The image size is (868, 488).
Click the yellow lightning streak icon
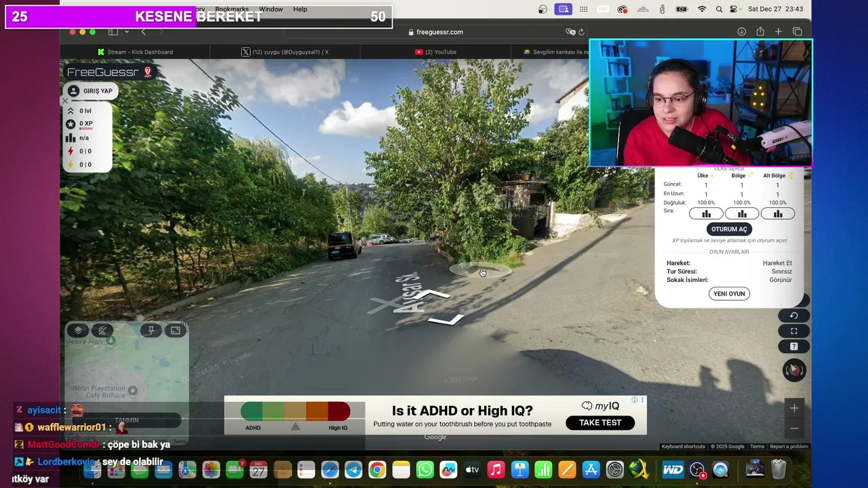pos(71,164)
